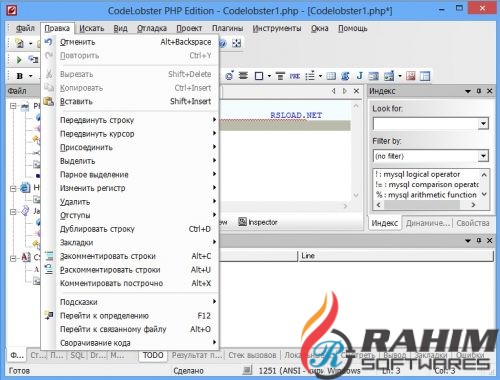Select Перейти к определению

point(130,315)
